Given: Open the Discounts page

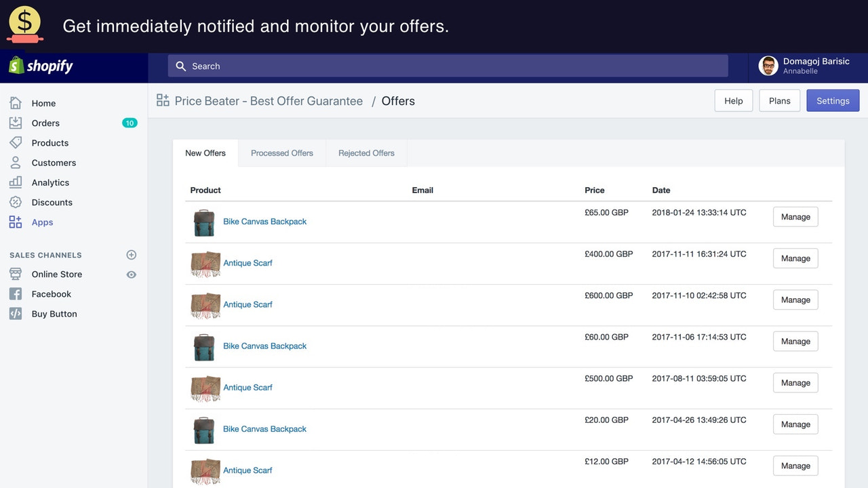Looking at the screenshot, I should (x=52, y=202).
